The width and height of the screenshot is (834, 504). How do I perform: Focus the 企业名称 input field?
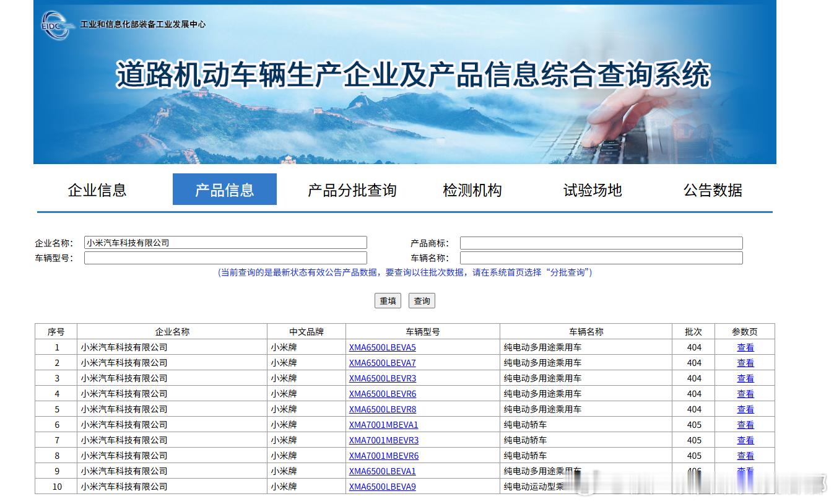[225, 243]
